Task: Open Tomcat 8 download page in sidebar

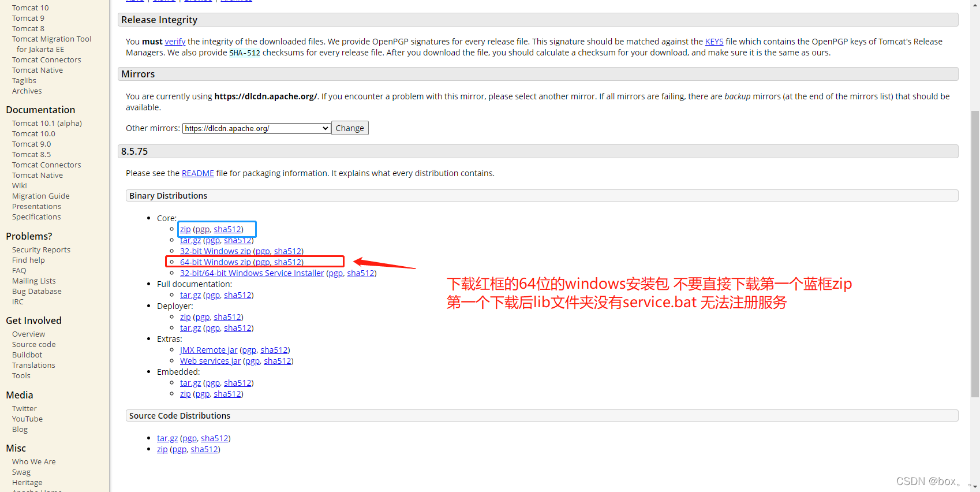Action: pos(28,29)
